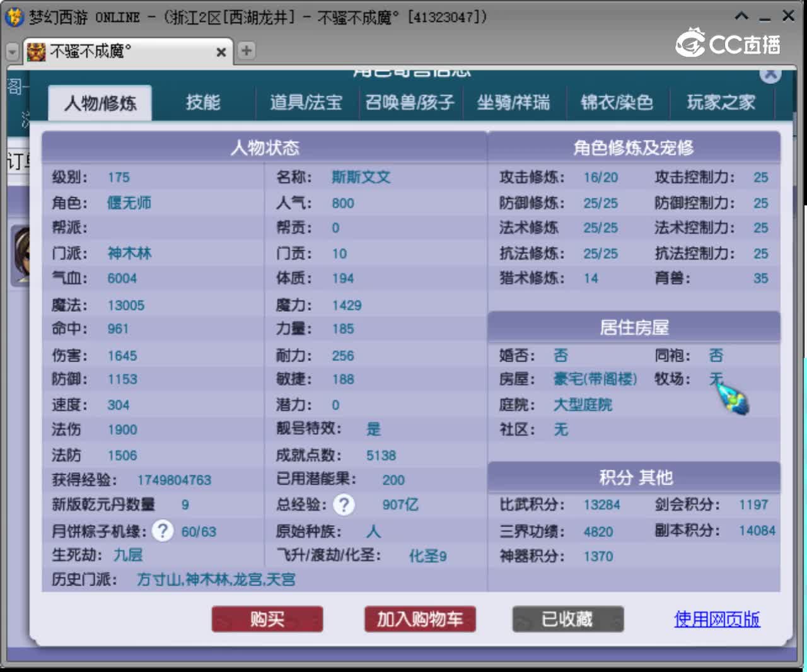
Task: Switch to the 人物/修炼 tab
Action: 100,103
